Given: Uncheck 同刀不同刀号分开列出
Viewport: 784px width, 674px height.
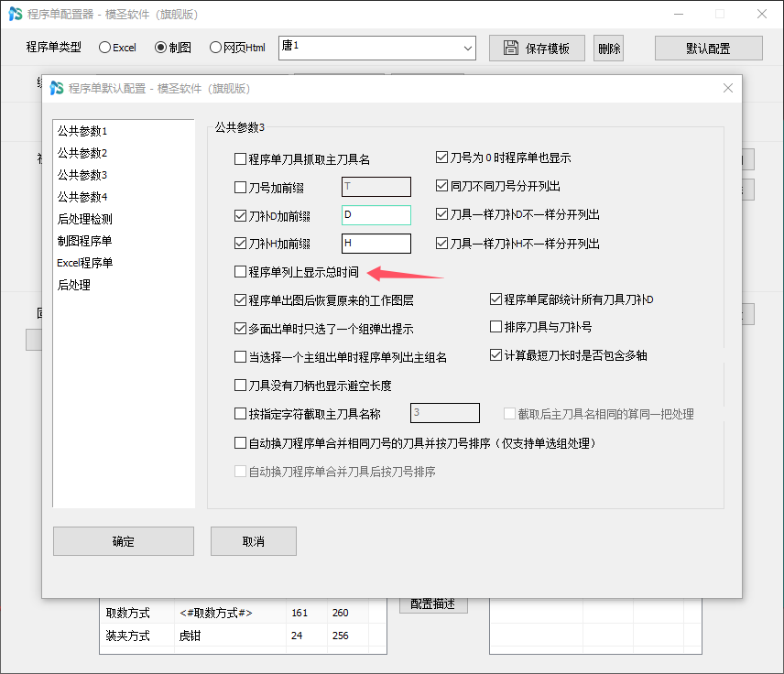Looking at the screenshot, I should 442,186.
